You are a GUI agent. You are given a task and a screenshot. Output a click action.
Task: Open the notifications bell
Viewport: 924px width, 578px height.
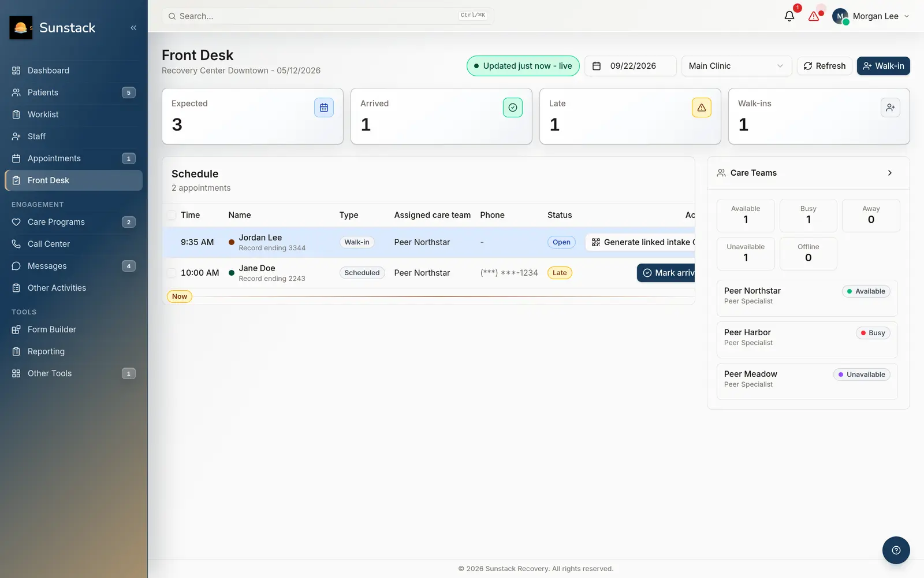[x=789, y=16]
